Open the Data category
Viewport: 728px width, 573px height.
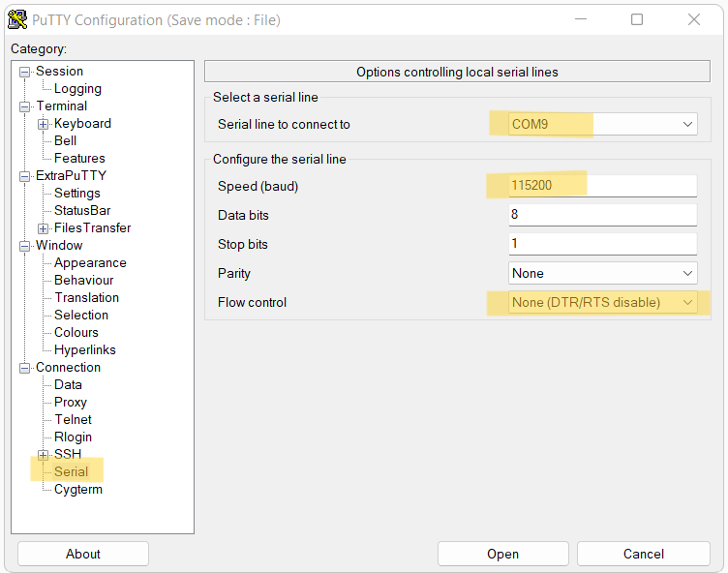click(68, 384)
